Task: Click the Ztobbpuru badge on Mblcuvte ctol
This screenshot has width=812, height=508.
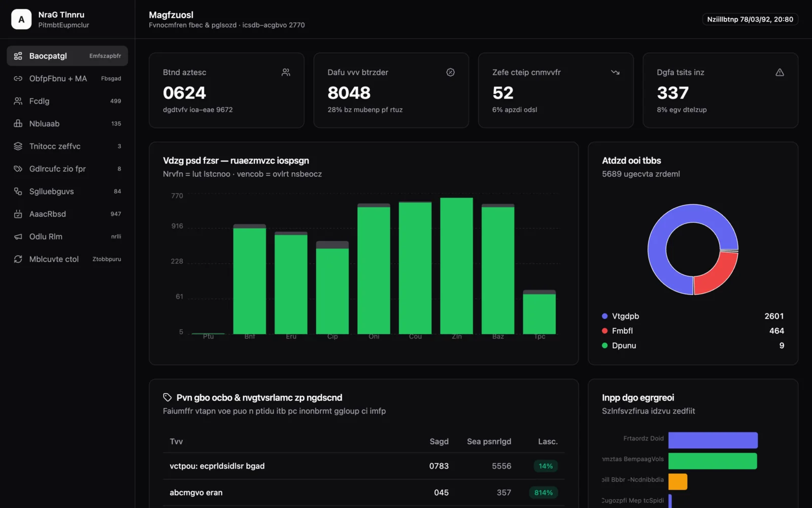Action: pyautogui.click(x=107, y=259)
